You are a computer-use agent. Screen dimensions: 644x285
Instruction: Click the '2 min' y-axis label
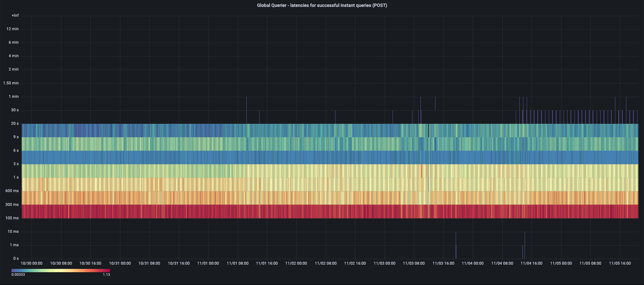[13, 69]
